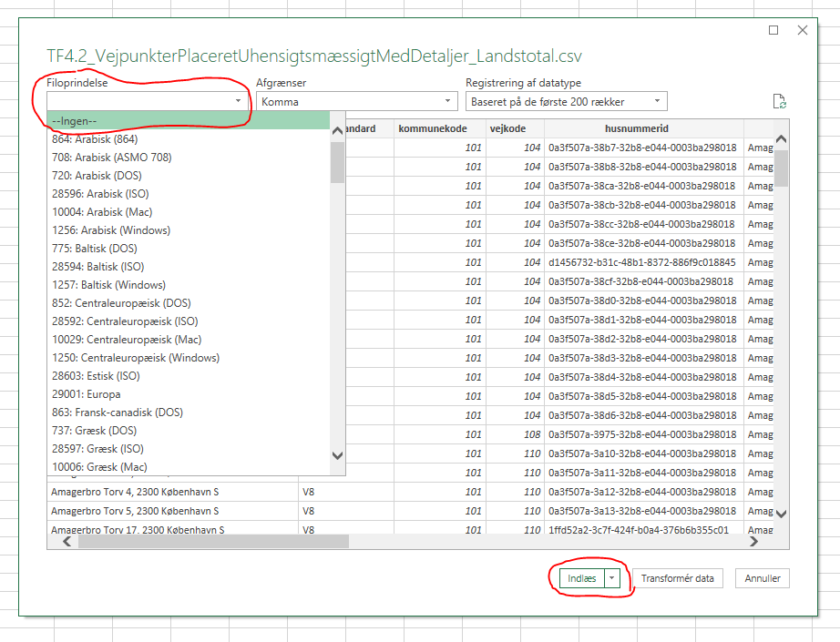Click the preview table scroll down arrow

[x=782, y=514]
